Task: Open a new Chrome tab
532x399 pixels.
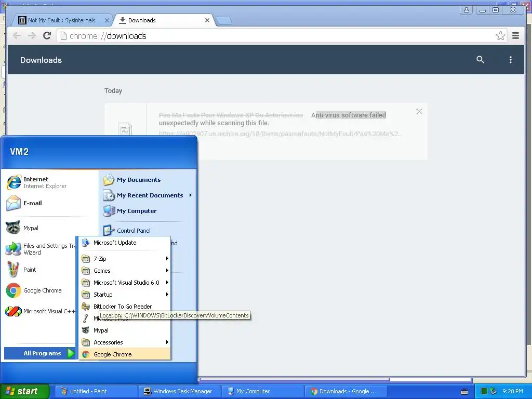Action: click(x=224, y=21)
